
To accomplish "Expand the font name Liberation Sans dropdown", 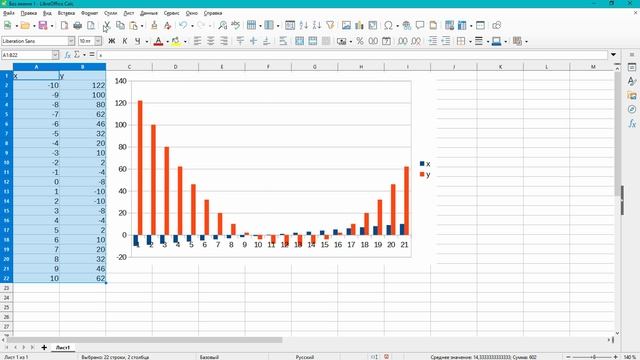I will click(x=71, y=41).
